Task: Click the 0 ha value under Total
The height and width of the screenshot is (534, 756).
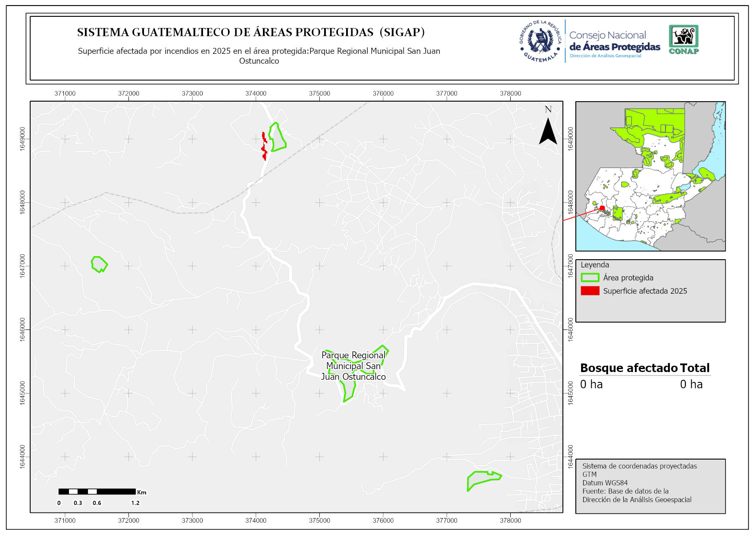Action: click(x=691, y=384)
